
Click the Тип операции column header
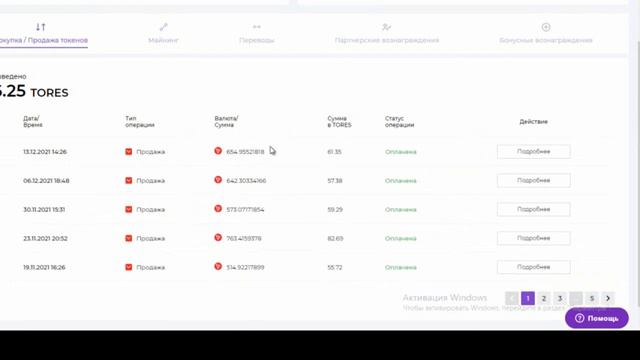point(140,122)
